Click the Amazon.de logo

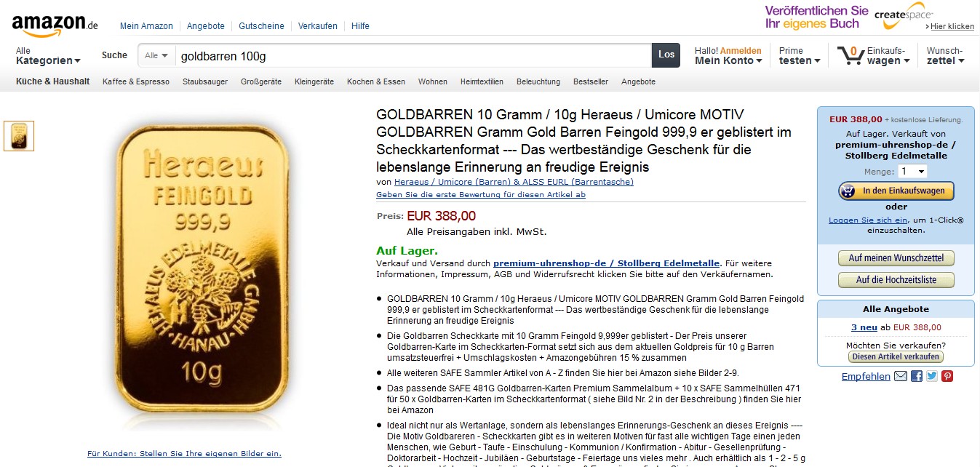click(x=55, y=25)
